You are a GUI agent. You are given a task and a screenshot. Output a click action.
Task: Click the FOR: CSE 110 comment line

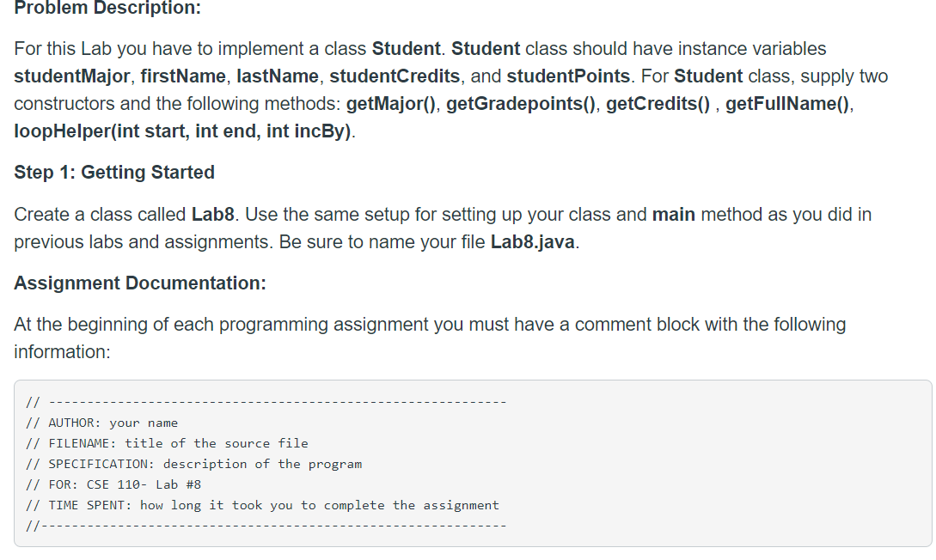coord(113,485)
